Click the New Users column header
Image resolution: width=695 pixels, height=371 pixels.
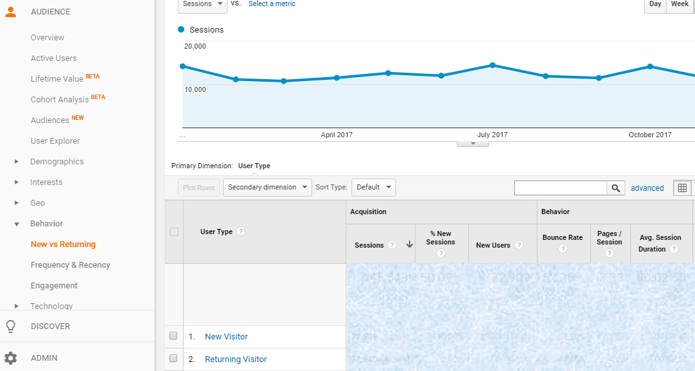(493, 245)
